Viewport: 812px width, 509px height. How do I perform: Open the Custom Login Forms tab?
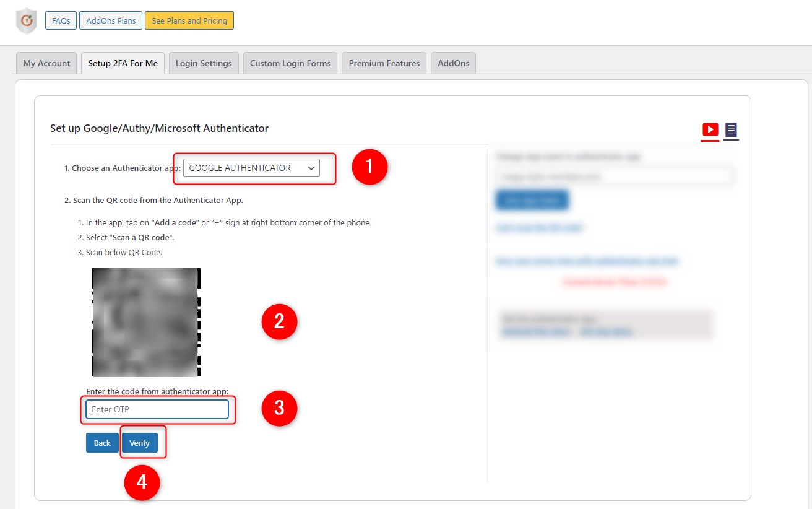click(290, 63)
